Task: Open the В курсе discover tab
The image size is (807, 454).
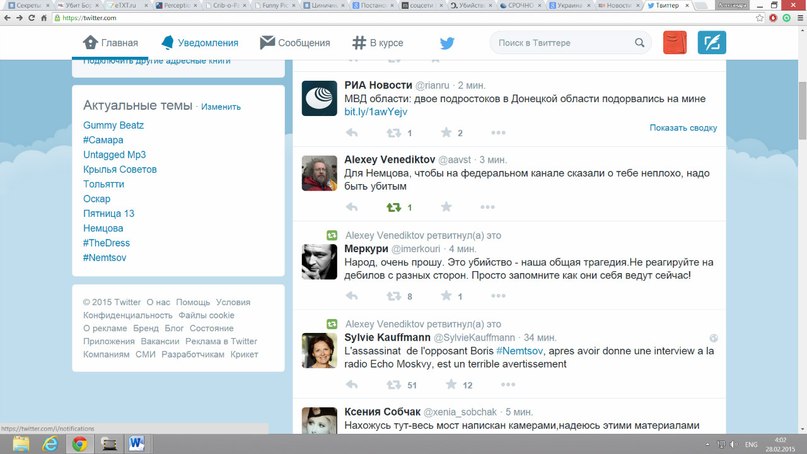Action: (378, 43)
